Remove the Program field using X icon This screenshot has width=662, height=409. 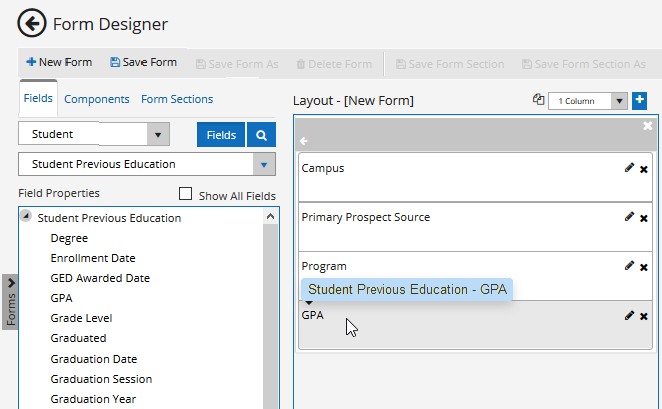(x=644, y=267)
